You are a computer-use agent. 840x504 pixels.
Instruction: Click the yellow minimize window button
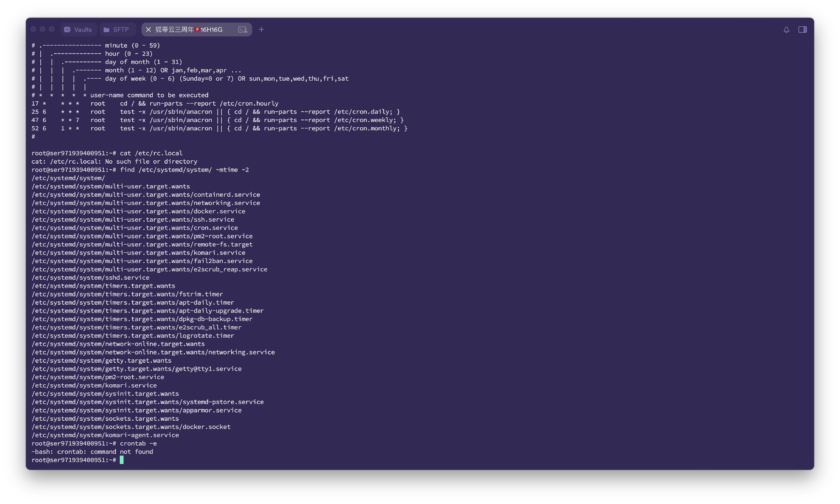coord(42,29)
